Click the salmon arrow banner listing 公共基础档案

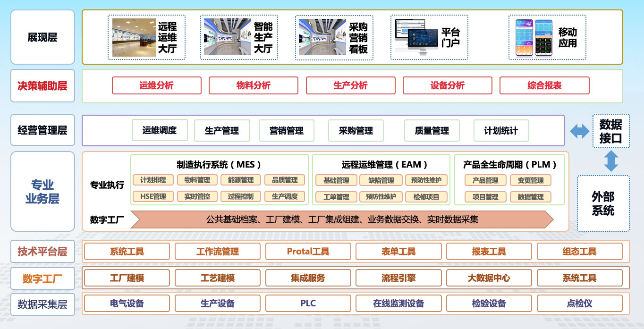pos(342,220)
